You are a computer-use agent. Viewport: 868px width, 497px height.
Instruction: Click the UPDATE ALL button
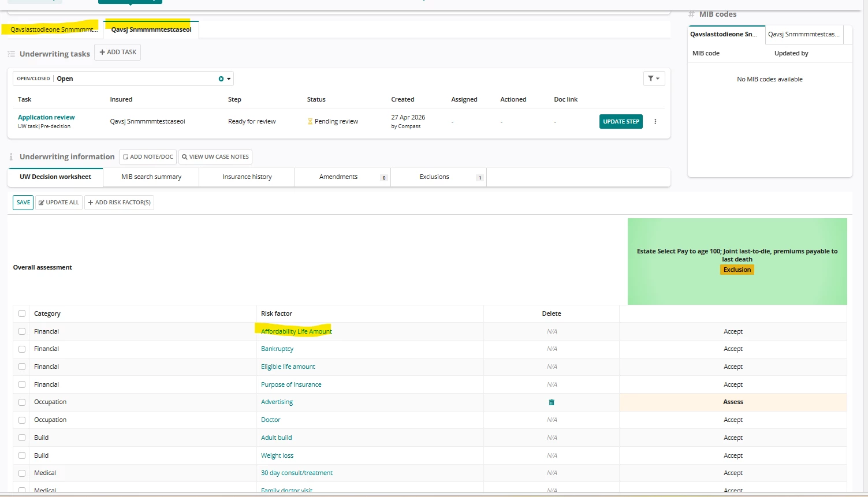[x=59, y=203]
